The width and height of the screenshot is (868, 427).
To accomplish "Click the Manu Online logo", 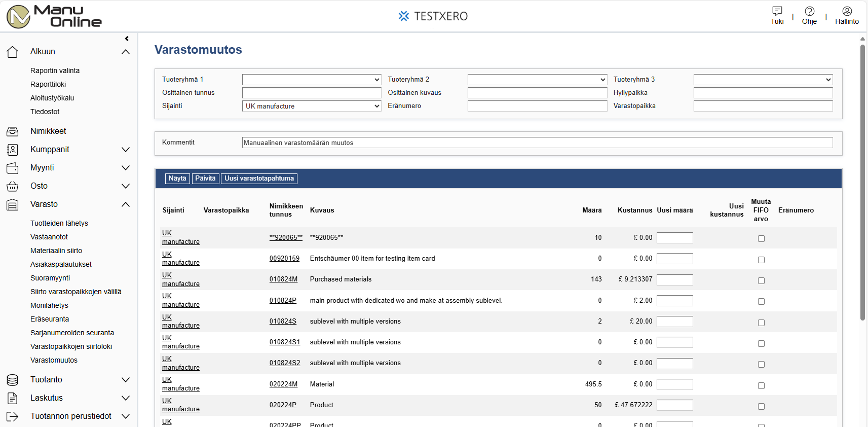I will (x=54, y=16).
